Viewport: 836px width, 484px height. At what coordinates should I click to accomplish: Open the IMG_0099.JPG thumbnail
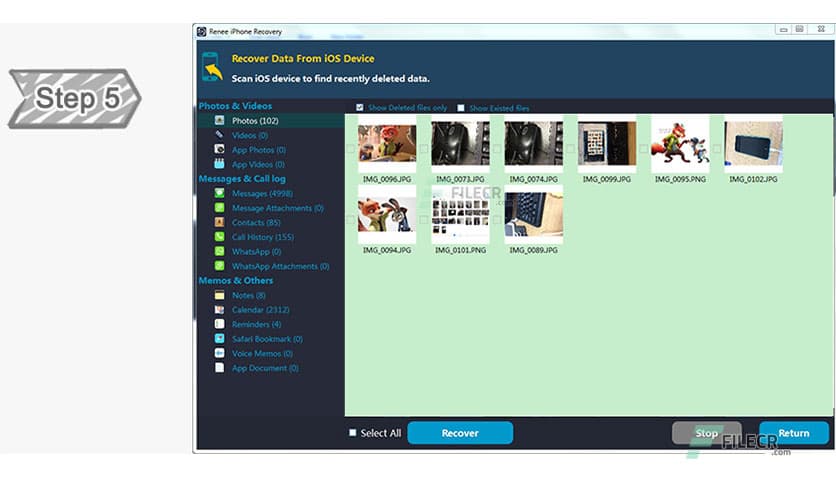coord(607,143)
